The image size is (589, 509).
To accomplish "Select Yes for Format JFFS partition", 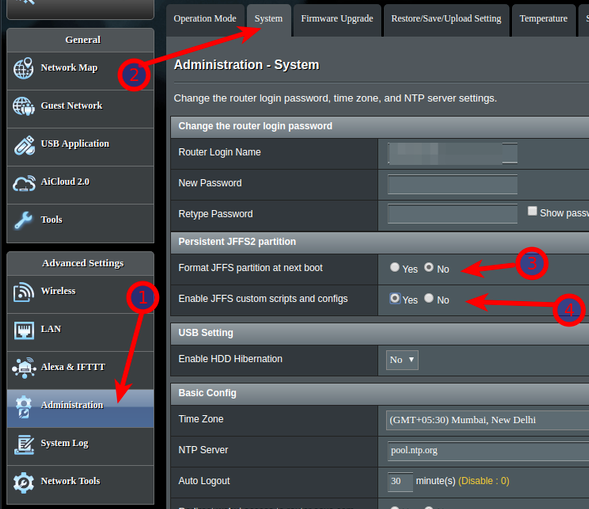I will (x=394, y=267).
